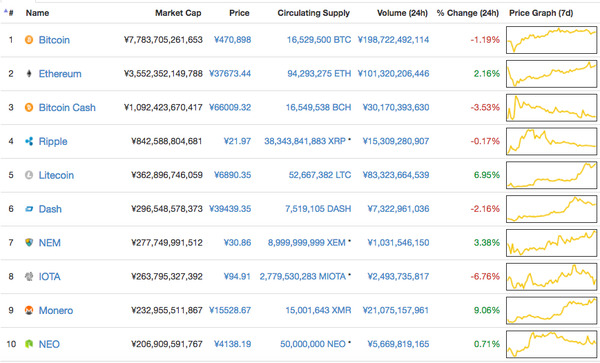
Task: Open NEM's 7-day price graph
Action: (551, 243)
